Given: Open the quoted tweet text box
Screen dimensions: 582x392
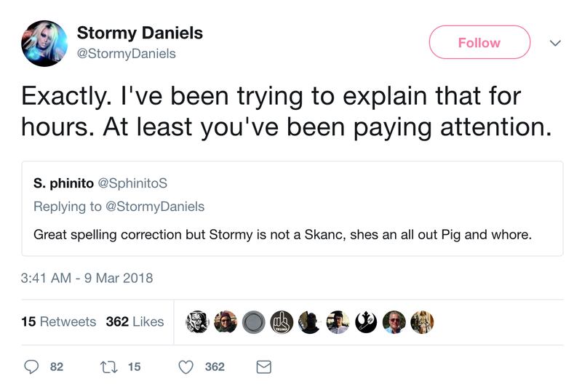Looking at the screenshot, I should (292, 209).
